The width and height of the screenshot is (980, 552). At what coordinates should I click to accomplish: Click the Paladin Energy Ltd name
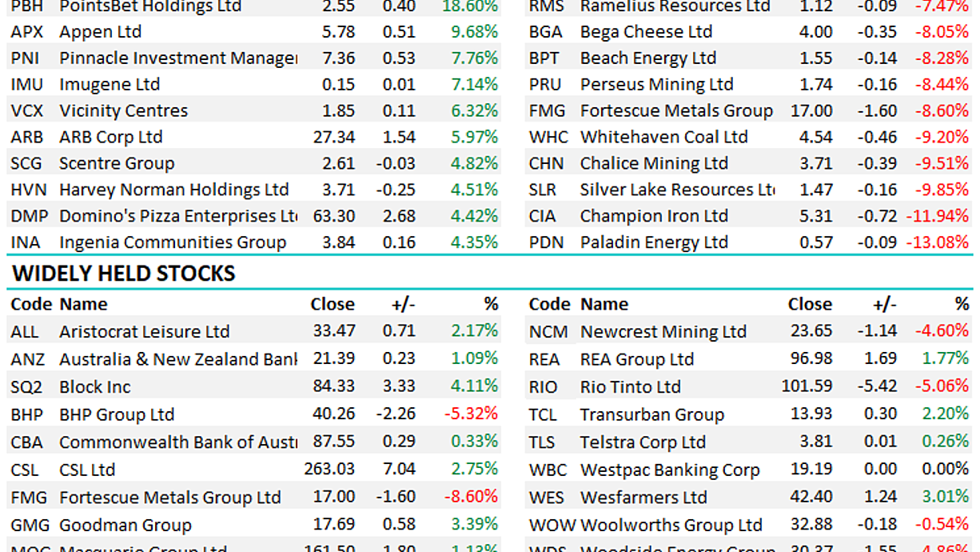[654, 243]
